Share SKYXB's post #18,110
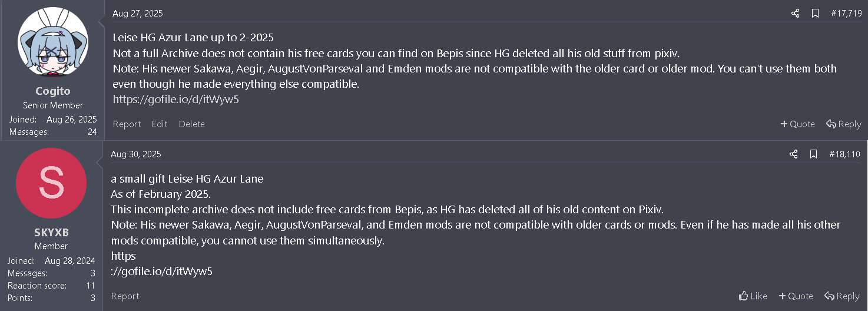The width and height of the screenshot is (868, 311). (793, 154)
